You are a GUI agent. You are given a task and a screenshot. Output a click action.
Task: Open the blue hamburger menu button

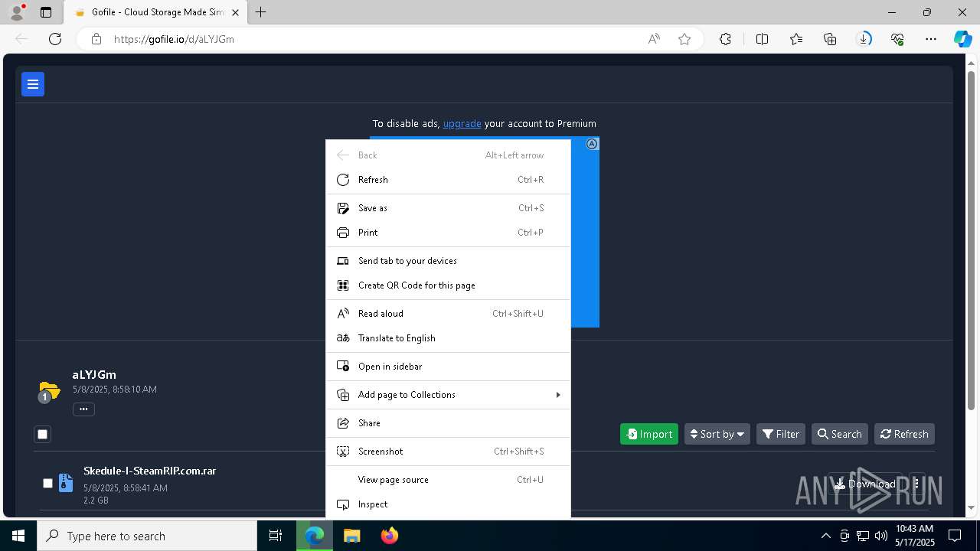pos(33,84)
